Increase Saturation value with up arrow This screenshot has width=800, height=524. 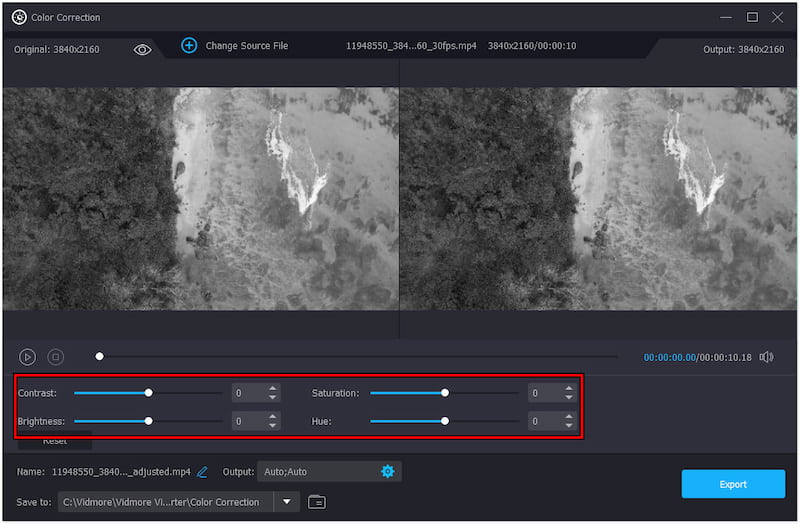click(569, 389)
